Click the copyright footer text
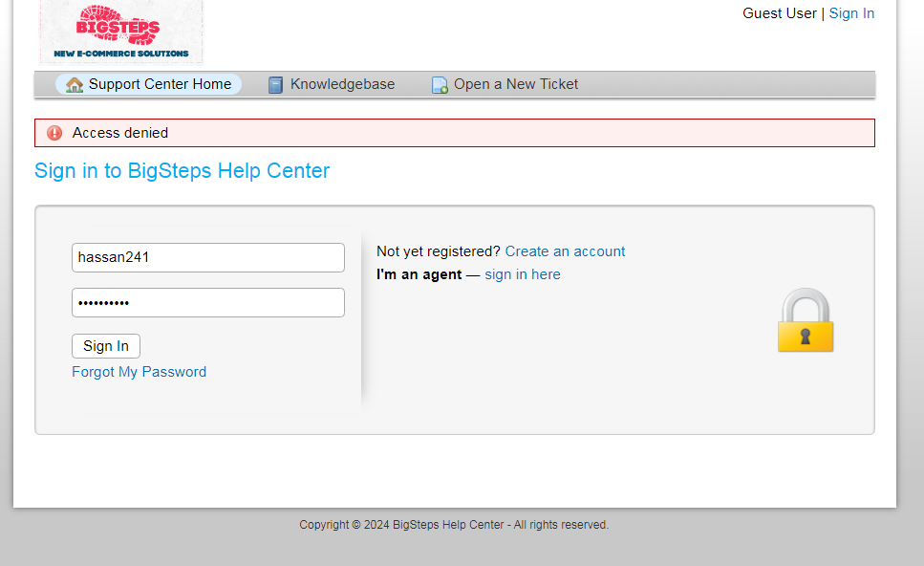This screenshot has width=924, height=566. click(454, 525)
